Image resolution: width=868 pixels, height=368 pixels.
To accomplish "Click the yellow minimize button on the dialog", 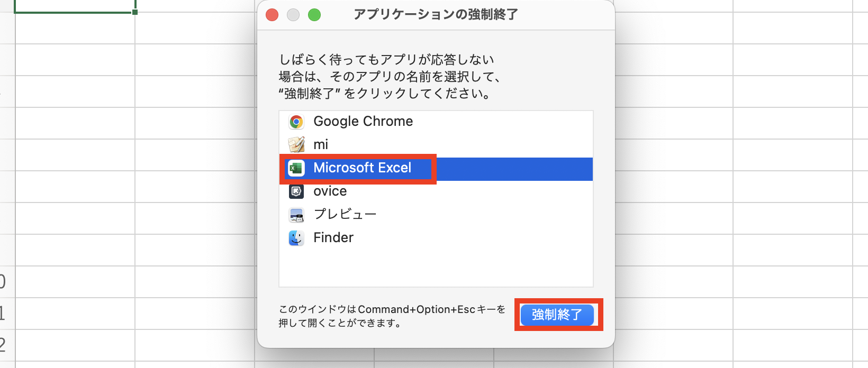I will click(293, 15).
